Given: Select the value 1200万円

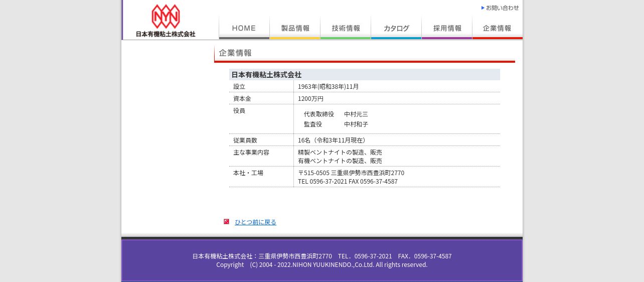Looking at the screenshot, I should click(310, 98).
